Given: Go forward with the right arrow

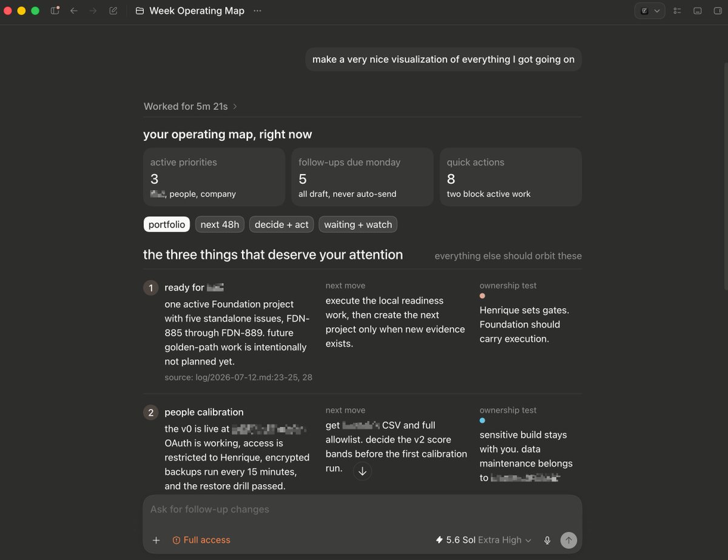Looking at the screenshot, I should (93, 11).
